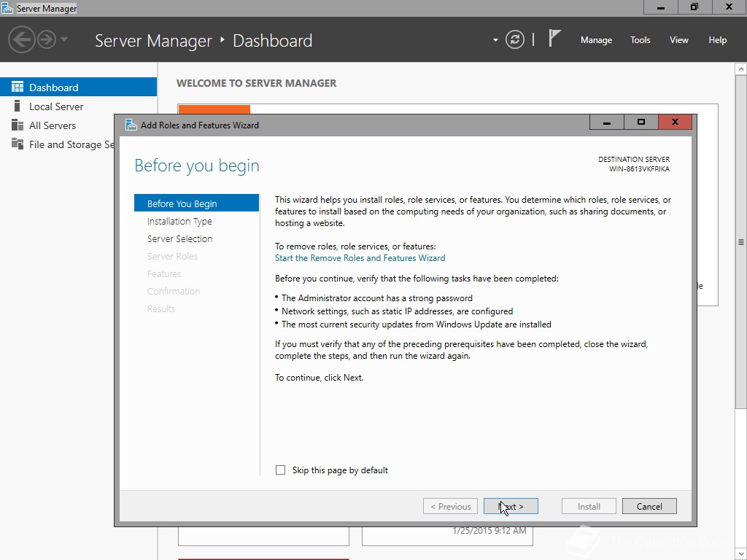Open the View menu

point(679,40)
